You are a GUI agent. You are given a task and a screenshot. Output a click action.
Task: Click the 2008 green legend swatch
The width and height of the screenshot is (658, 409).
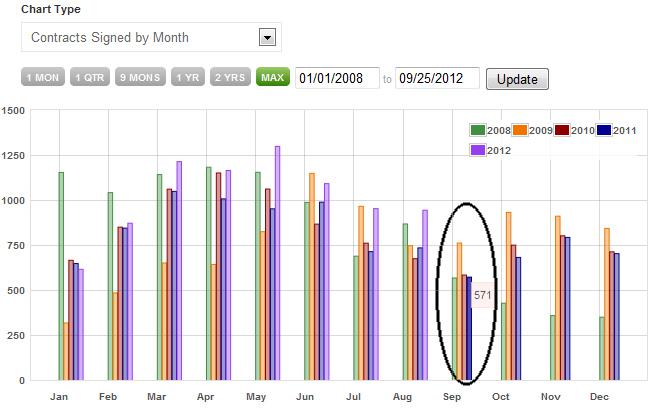(478, 130)
